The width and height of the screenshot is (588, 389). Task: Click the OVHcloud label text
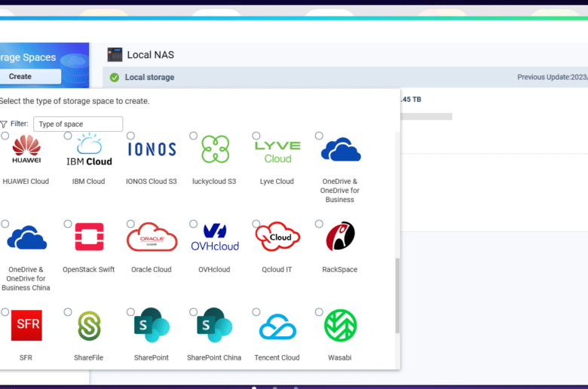214,269
